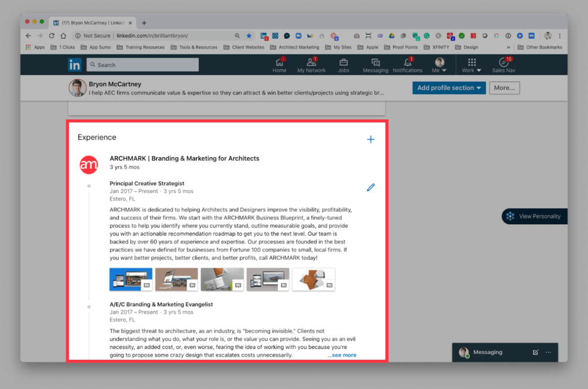Image resolution: width=588 pixels, height=389 pixels.
Task: Open Proof Points bookmark folder
Action: tap(401, 47)
